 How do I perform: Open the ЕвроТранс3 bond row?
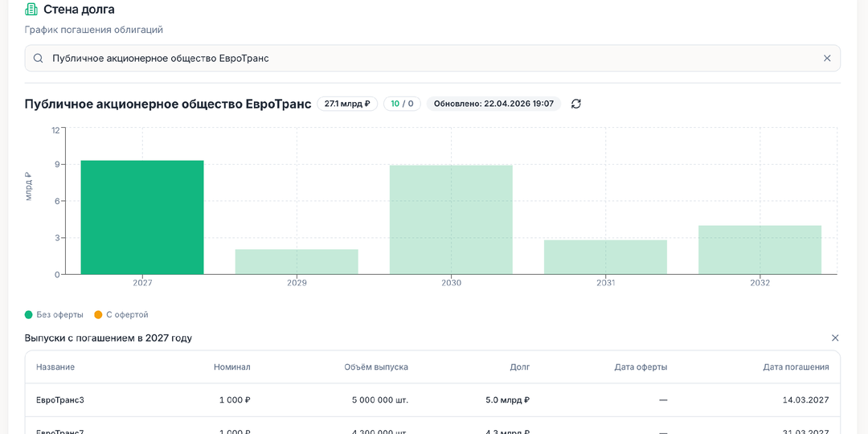tap(432, 399)
